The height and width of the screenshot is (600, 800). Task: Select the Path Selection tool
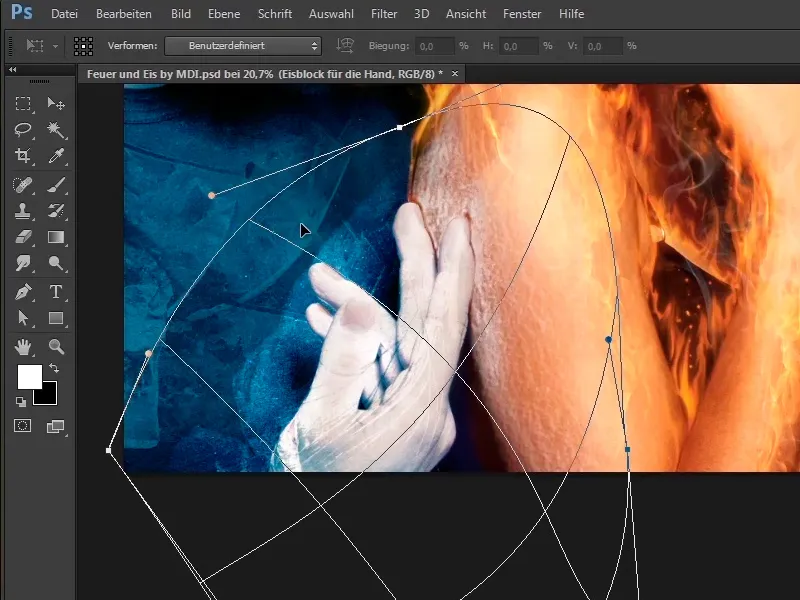pyautogui.click(x=23, y=318)
